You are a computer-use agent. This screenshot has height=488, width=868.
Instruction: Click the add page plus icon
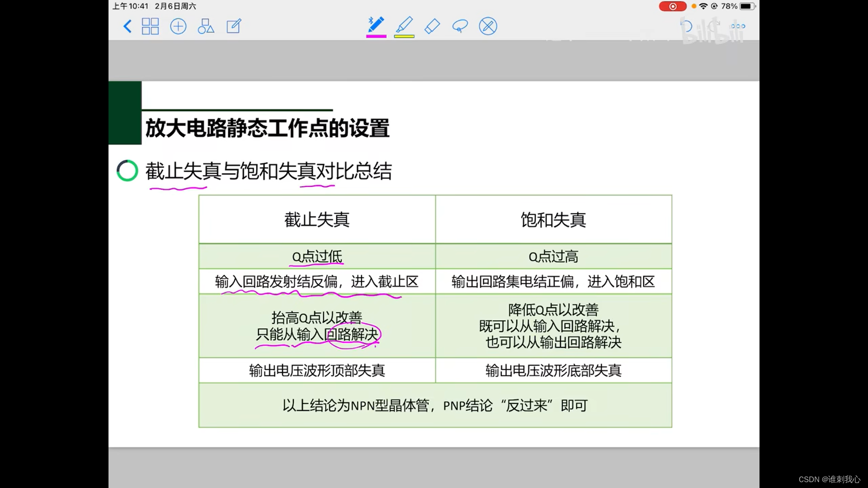tap(178, 26)
